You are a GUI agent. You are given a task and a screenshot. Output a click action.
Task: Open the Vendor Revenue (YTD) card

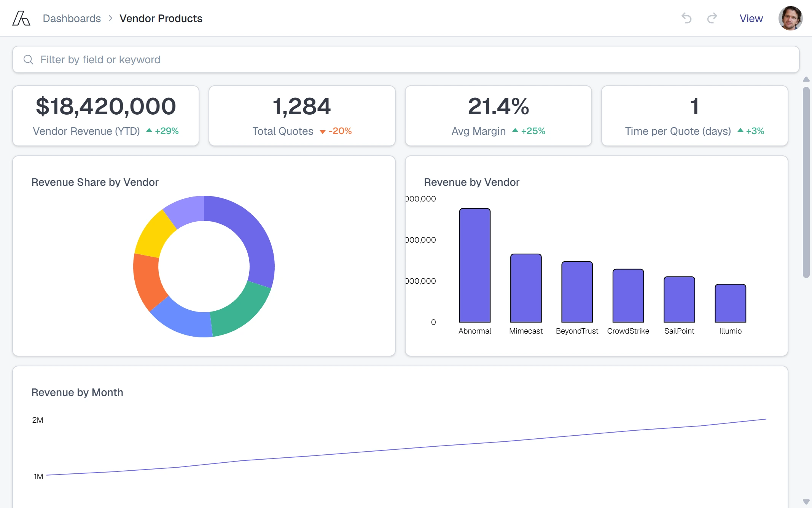pos(106,116)
